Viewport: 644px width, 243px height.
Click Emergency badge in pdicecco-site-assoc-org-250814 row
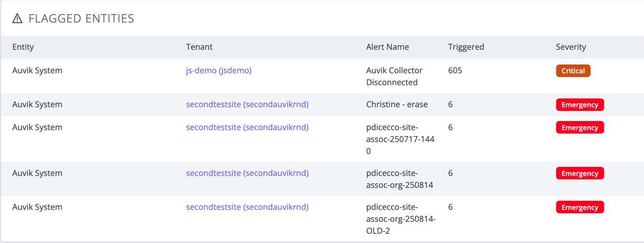coord(580,173)
